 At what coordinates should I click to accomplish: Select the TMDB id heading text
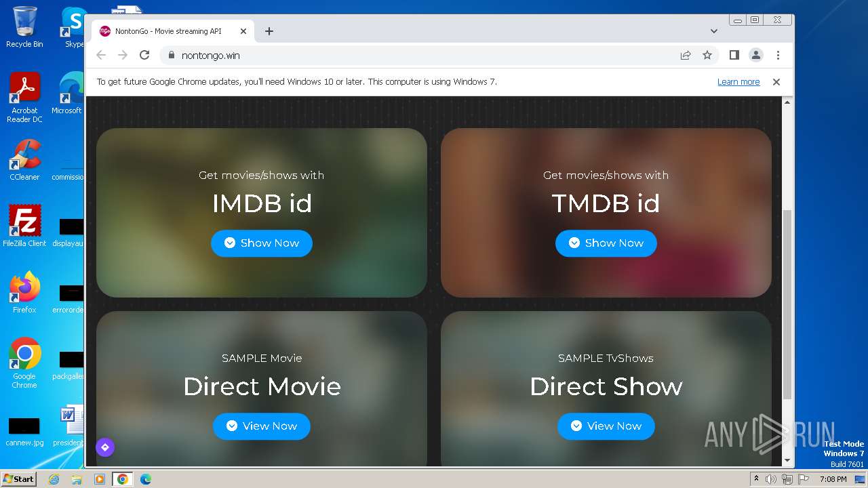click(x=606, y=203)
